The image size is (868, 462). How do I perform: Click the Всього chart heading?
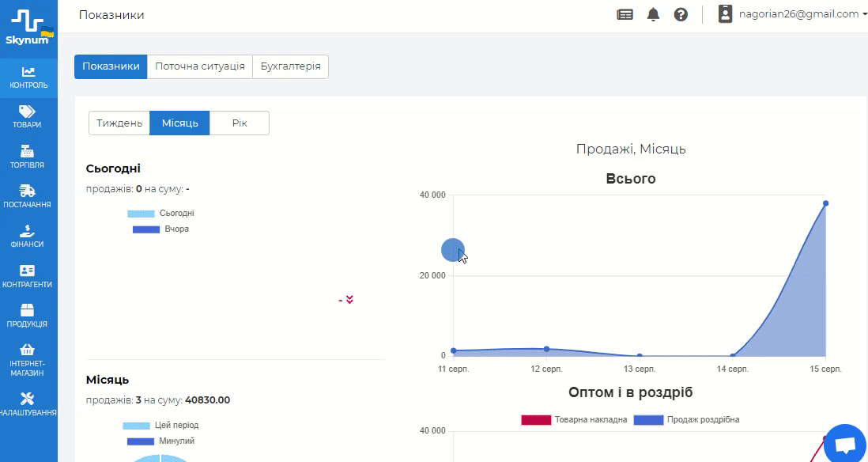[631, 179]
